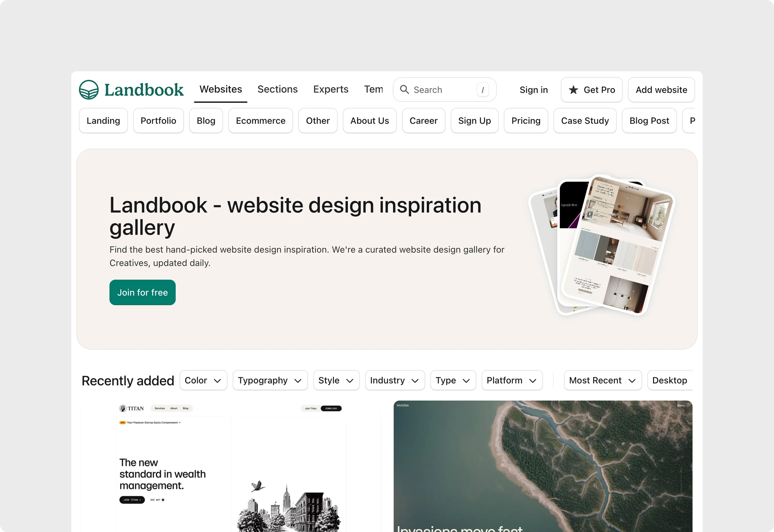The width and height of the screenshot is (774, 532).
Task: Expand the Typography filter
Action: point(270,380)
